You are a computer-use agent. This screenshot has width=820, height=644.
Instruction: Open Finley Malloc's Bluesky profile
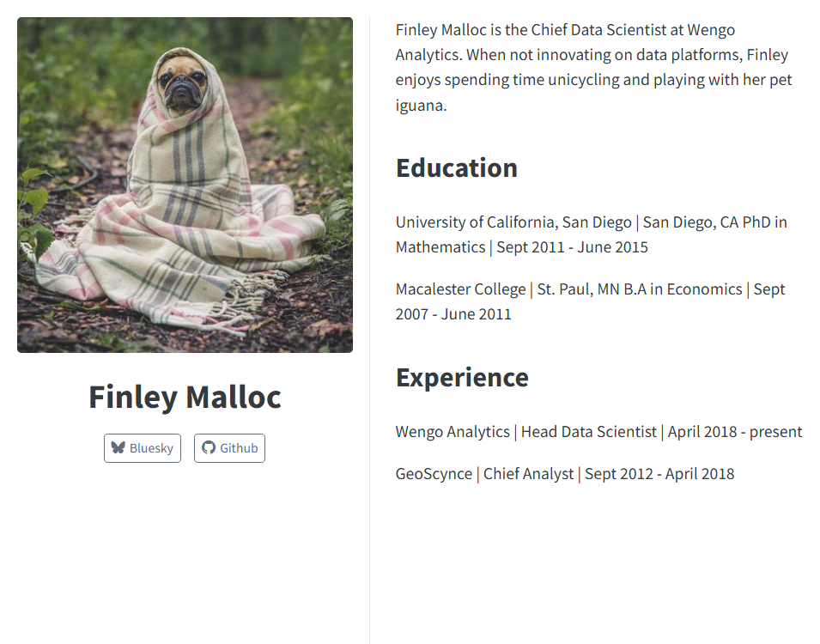[x=143, y=447]
